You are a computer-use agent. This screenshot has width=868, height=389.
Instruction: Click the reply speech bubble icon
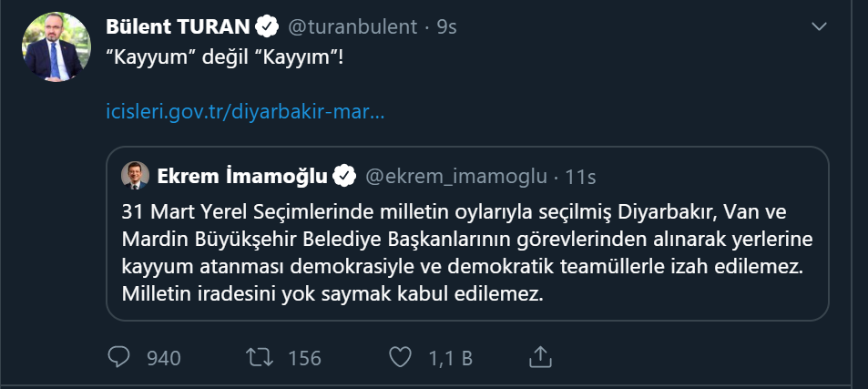[x=119, y=357]
